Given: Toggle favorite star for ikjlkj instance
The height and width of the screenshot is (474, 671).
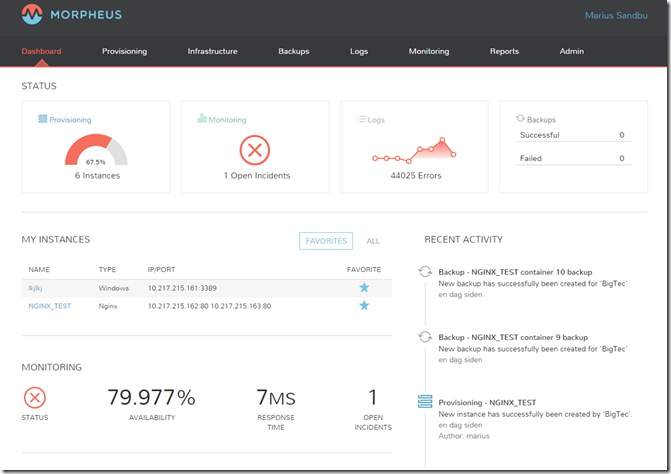Looking at the screenshot, I should (x=364, y=288).
